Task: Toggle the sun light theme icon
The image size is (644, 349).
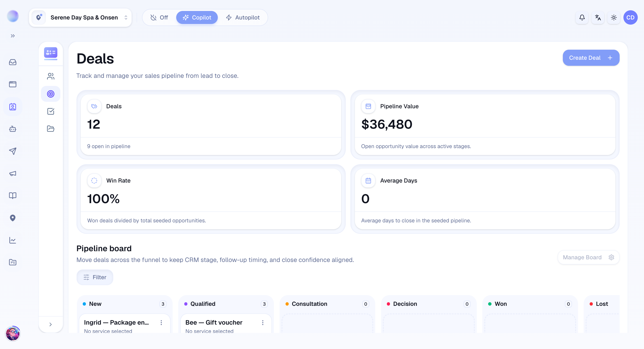Action: (x=614, y=17)
